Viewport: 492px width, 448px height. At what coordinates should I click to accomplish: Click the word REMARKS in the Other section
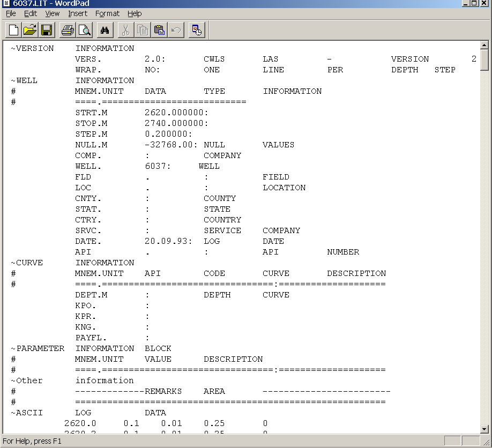click(x=163, y=391)
